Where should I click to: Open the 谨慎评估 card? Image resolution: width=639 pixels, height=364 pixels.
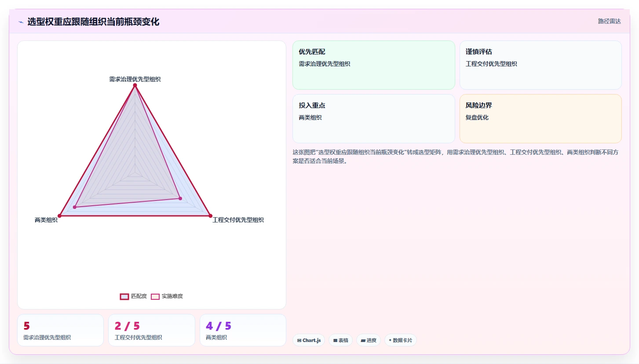pos(540,65)
